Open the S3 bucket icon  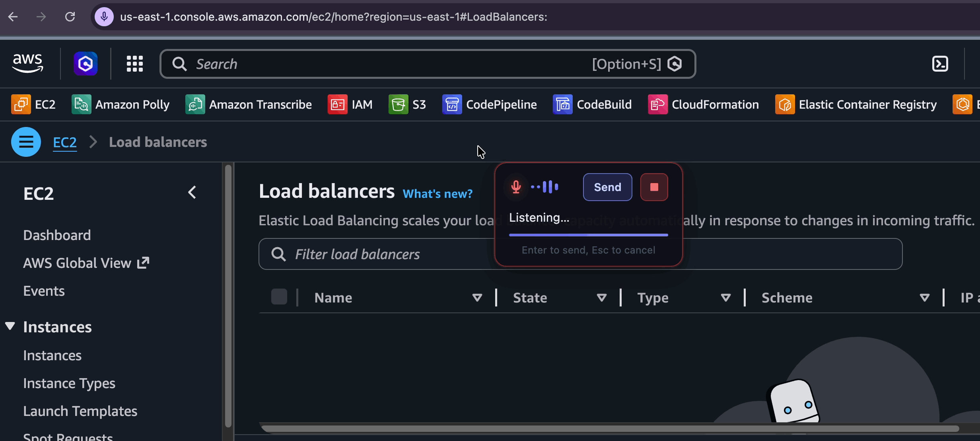[x=397, y=104]
